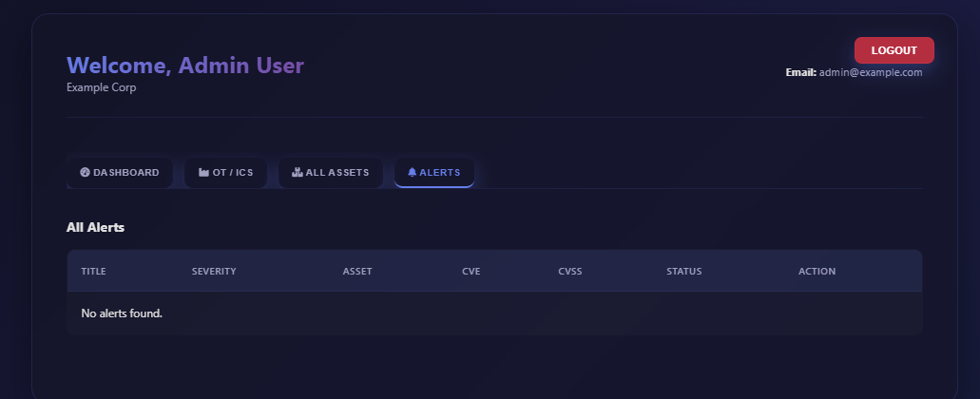Click the Title column header
Screen dimensions: 980x399
pyautogui.click(x=93, y=272)
